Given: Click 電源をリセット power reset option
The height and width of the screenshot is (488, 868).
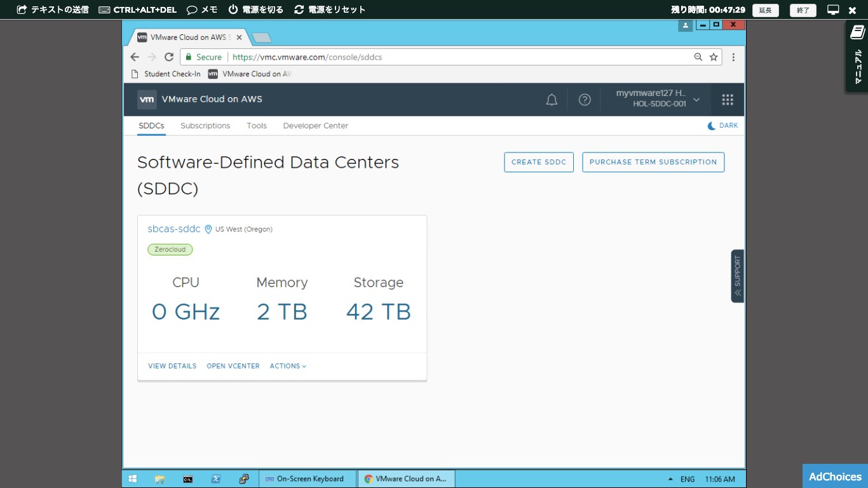Looking at the screenshot, I should click(330, 10).
